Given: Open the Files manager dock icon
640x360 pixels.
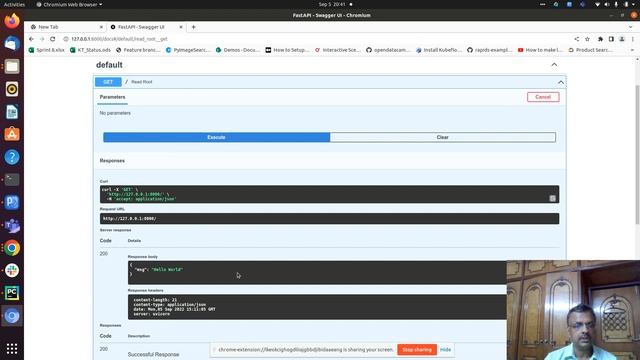Looking at the screenshot, I should (x=12, y=66).
